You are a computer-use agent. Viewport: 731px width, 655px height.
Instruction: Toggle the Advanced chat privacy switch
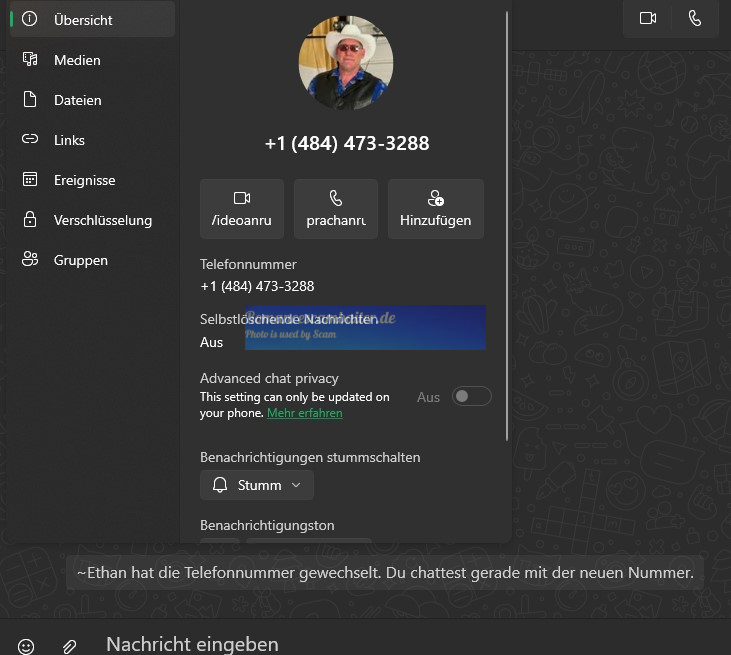[471, 397]
